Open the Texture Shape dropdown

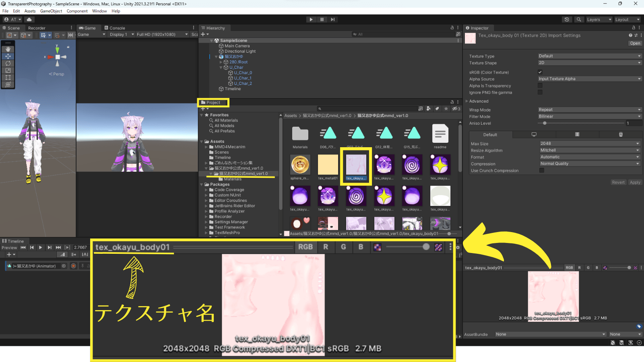[x=590, y=63]
